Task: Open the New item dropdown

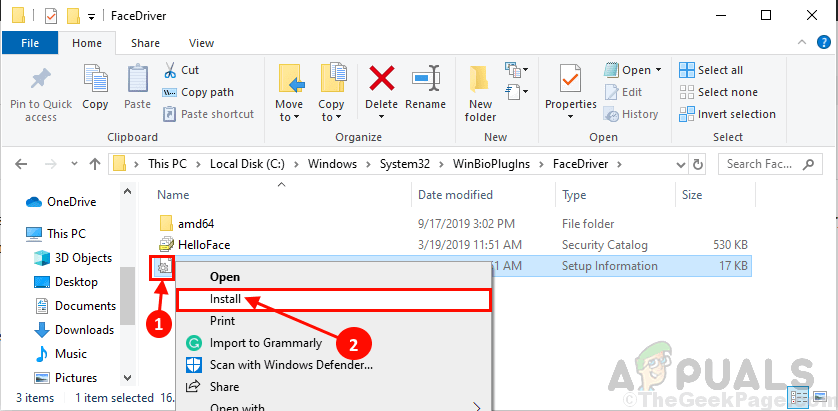Action: [x=517, y=69]
